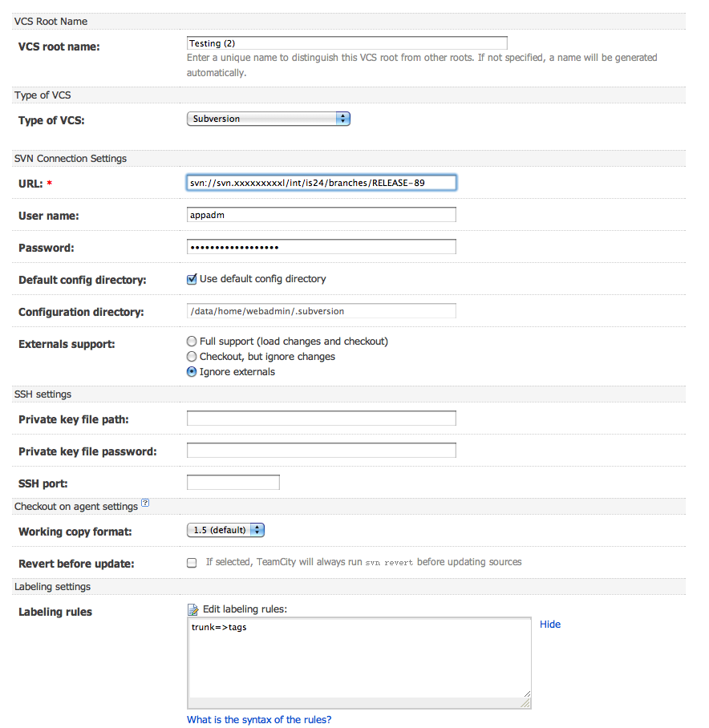Enable Revert before update checkbox
The width and height of the screenshot is (709, 728).
(192, 563)
